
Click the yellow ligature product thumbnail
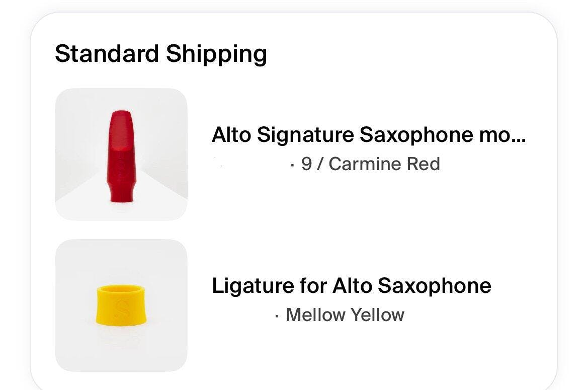pyautogui.click(x=121, y=305)
